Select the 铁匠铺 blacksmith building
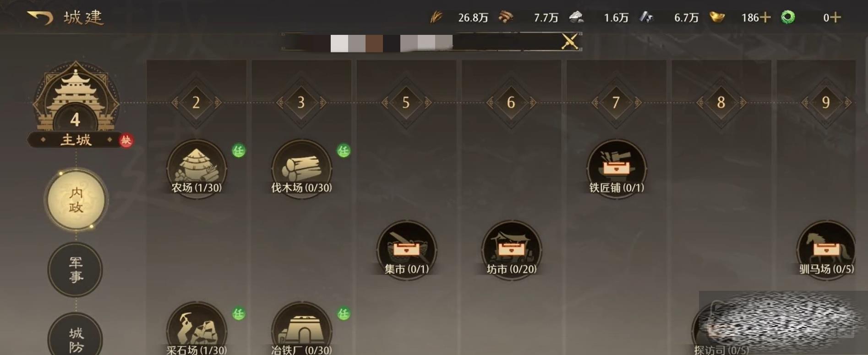The image size is (868, 355). tap(617, 169)
